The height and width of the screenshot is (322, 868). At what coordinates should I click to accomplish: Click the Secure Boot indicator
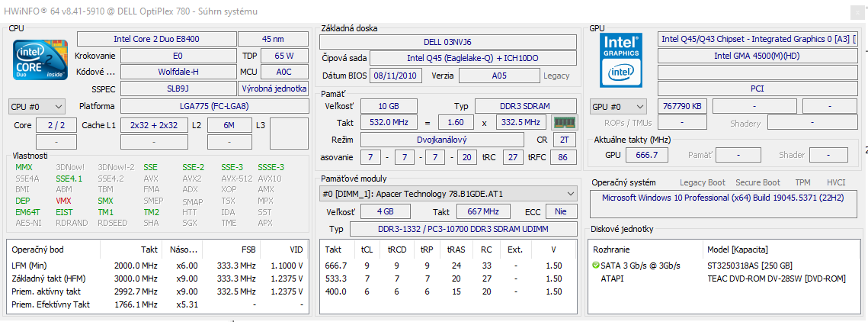click(757, 182)
